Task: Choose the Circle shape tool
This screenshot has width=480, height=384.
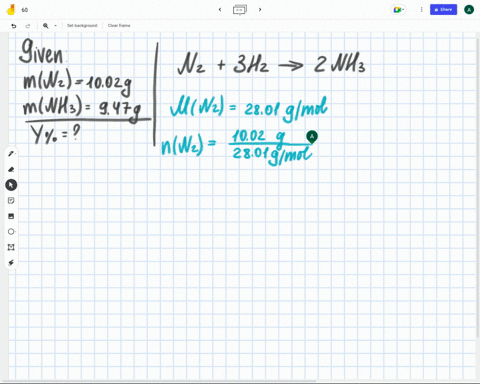Action: click(x=11, y=231)
